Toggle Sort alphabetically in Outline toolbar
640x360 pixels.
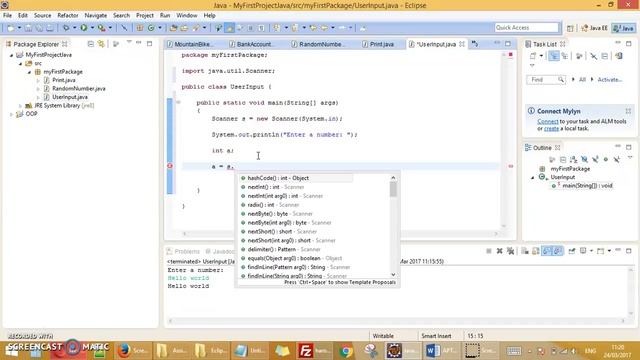573,159
